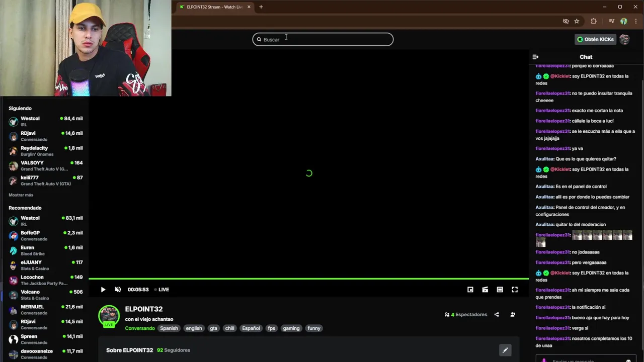The height and width of the screenshot is (362, 644).
Task: Enter fullscreen mode in the player
Action: click(x=515, y=290)
